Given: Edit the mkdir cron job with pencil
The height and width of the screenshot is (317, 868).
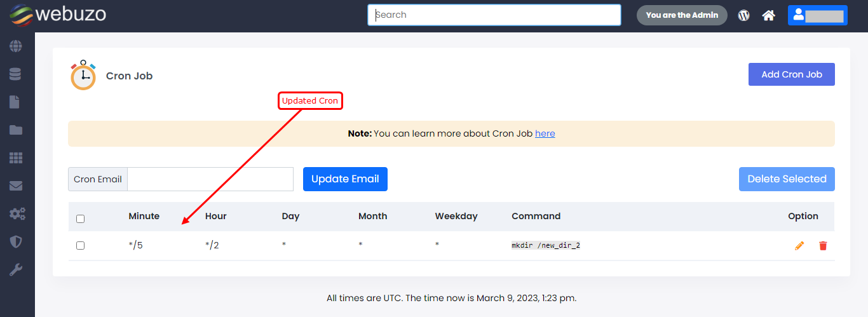Looking at the screenshot, I should pos(799,246).
